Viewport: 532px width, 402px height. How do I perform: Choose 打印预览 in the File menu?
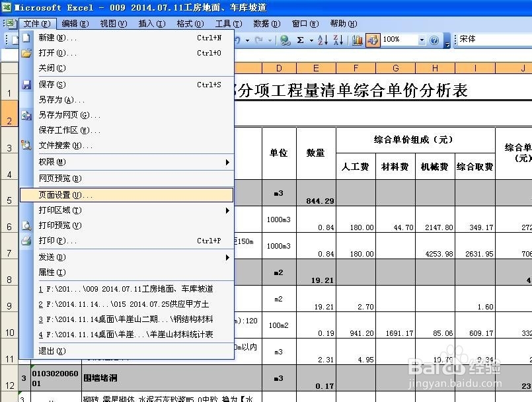pyautogui.click(x=79, y=225)
